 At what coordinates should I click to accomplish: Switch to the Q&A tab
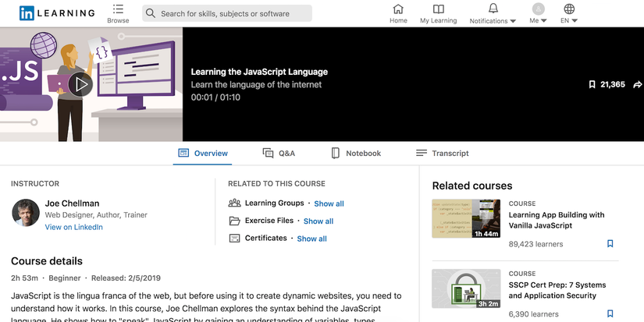279,154
